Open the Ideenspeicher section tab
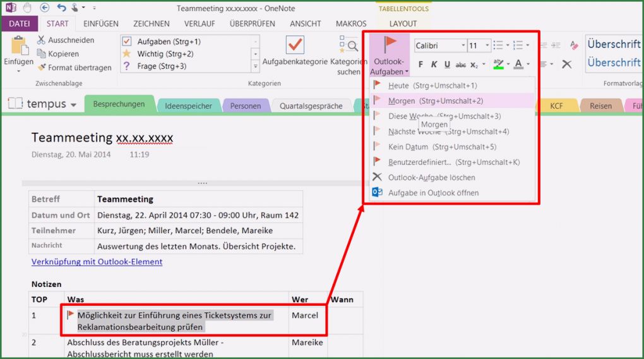Screen dimensions: 644x359 tap(188, 106)
